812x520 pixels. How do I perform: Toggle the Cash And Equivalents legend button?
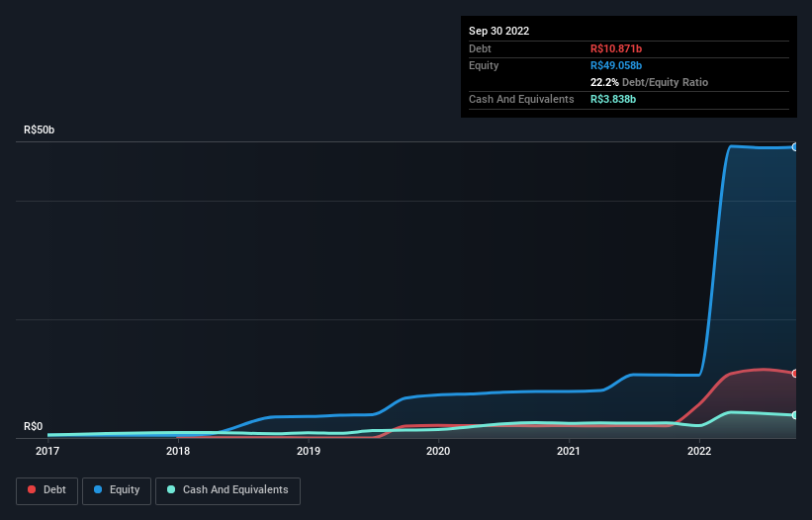click(x=227, y=490)
